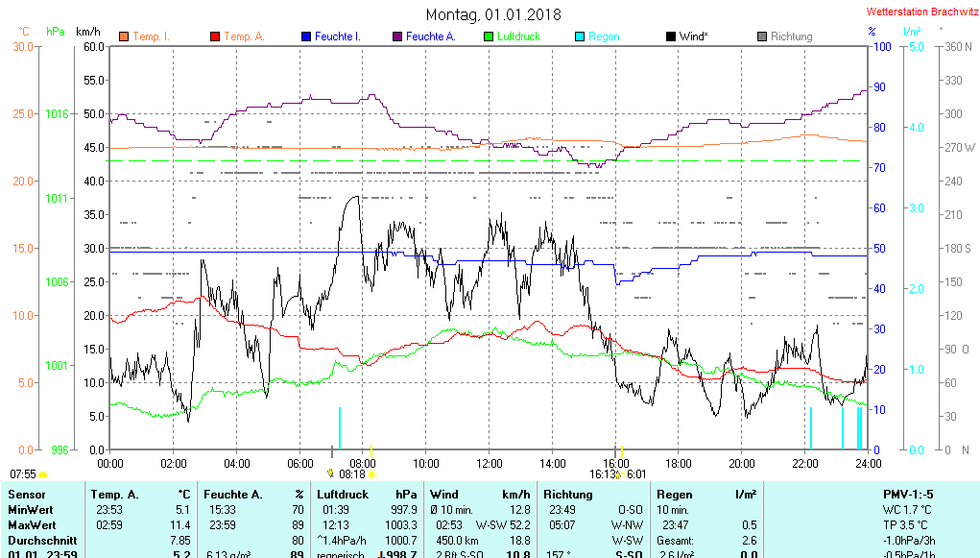980x558 pixels.
Task: Click the PMV-1:-5 value in table
Action: [908, 495]
